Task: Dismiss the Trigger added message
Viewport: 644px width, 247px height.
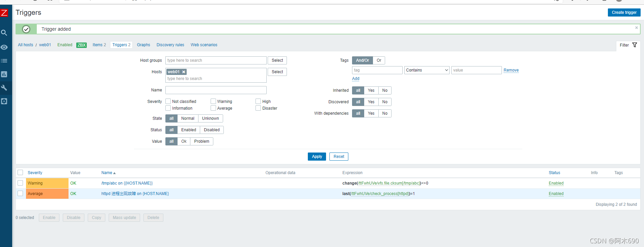Action: point(637,28)
